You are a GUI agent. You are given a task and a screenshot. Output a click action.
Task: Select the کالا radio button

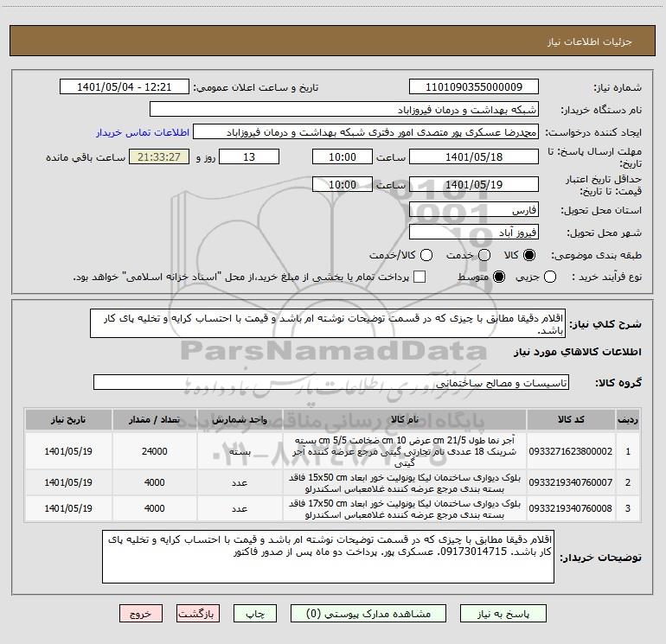coord(529,255)
